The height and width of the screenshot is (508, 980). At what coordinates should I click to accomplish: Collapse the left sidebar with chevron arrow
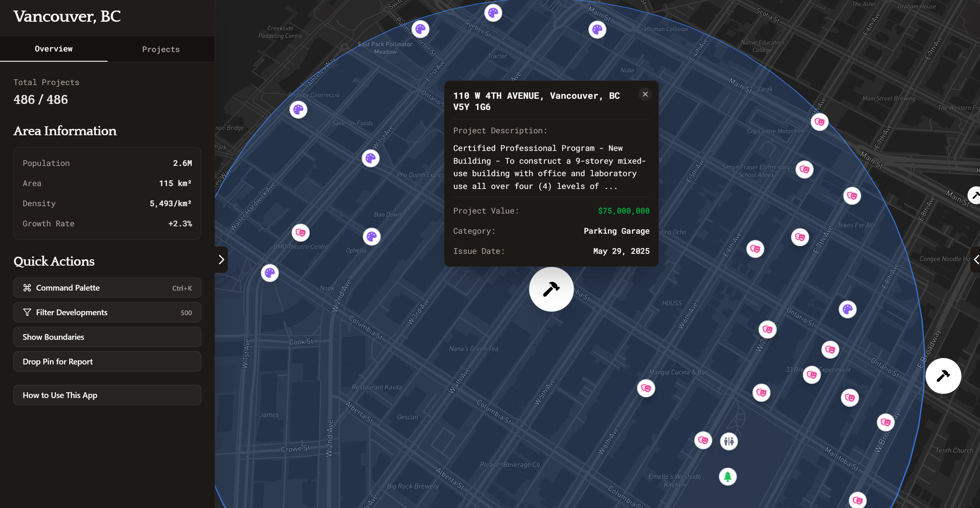click(221, 260)
